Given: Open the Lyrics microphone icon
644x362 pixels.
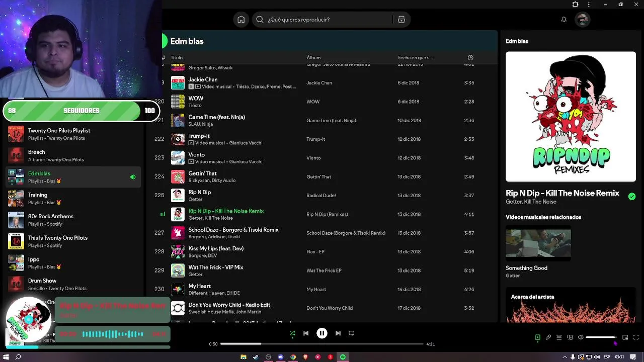Looking at the screenshot, I should point(548,337).
